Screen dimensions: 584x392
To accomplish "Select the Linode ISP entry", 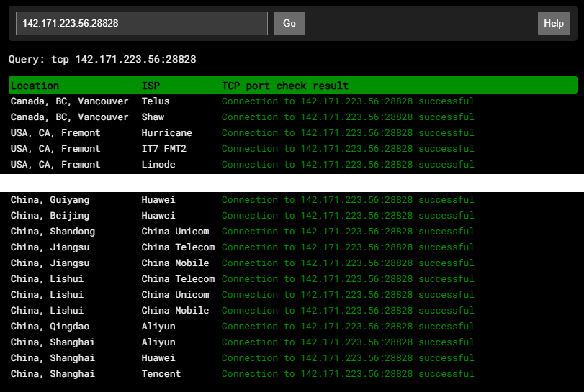I will 158,165.
